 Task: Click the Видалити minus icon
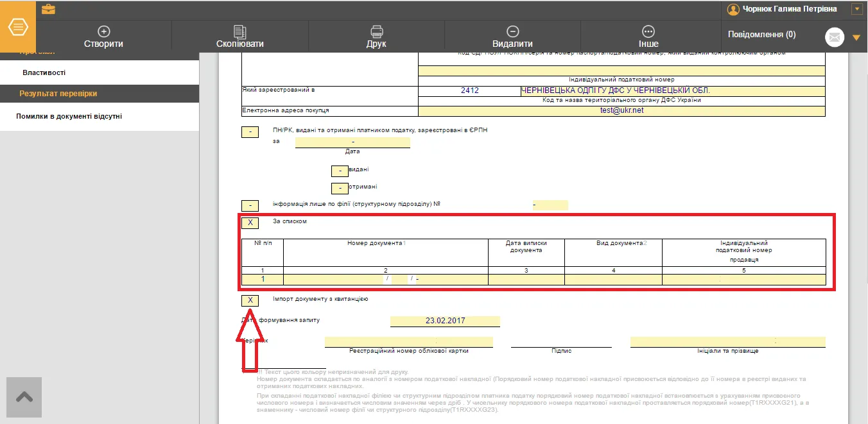[512, 31]
